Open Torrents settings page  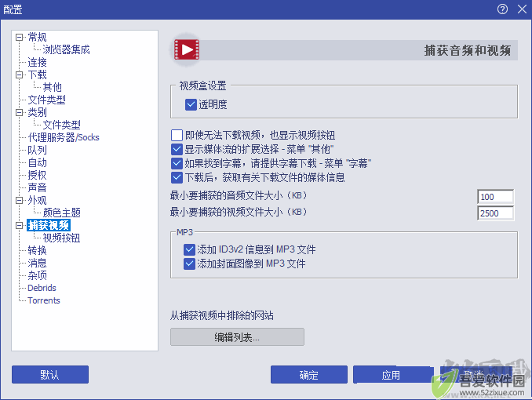click(44, 300)
